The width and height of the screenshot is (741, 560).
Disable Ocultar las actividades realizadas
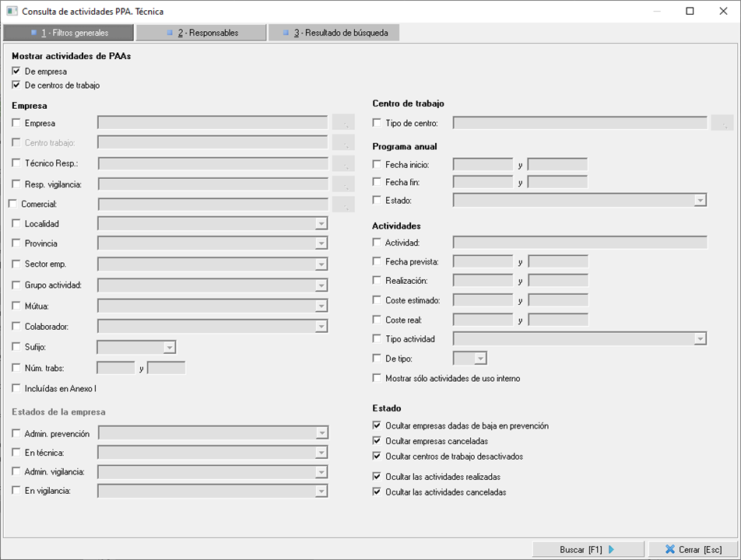378,477
